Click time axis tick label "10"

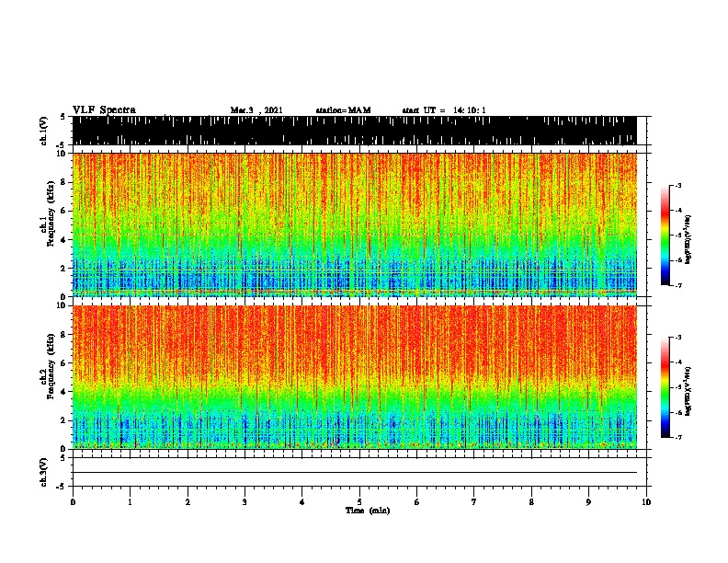click(646, 501)
